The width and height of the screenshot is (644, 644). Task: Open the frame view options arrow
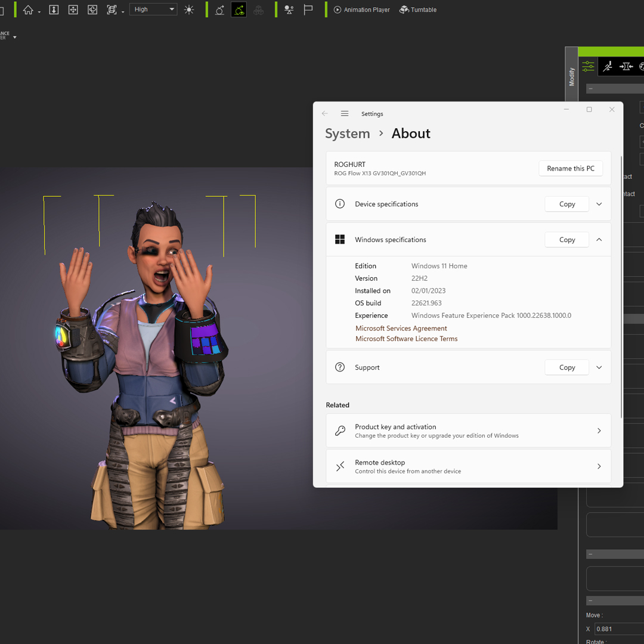click(x=123, y=13)
